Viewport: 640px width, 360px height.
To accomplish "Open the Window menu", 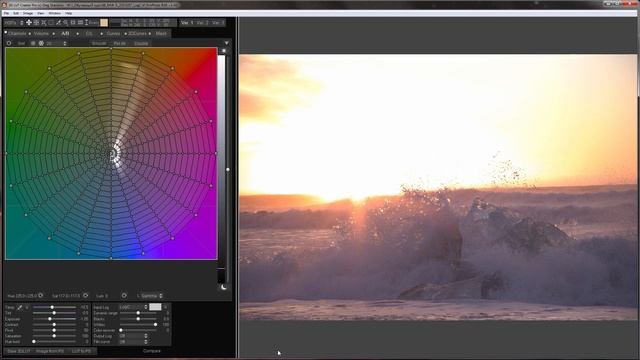I will [55, 13].
